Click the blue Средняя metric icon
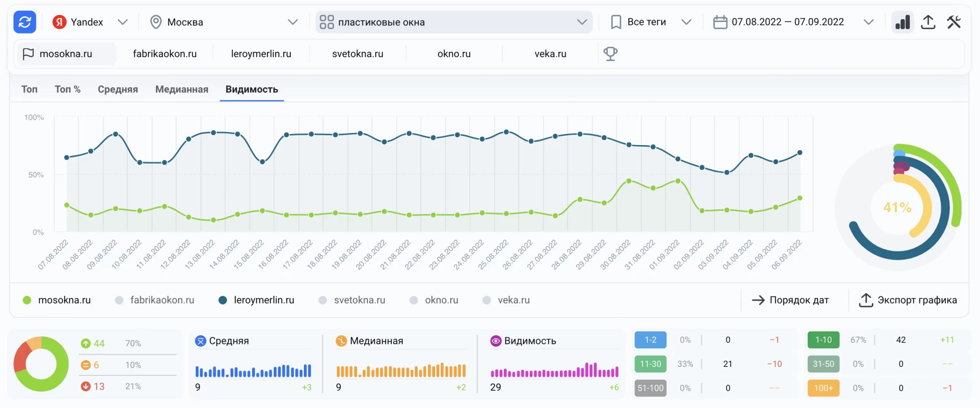The height and width of the screenshot is (408, 980). (200, 341)
